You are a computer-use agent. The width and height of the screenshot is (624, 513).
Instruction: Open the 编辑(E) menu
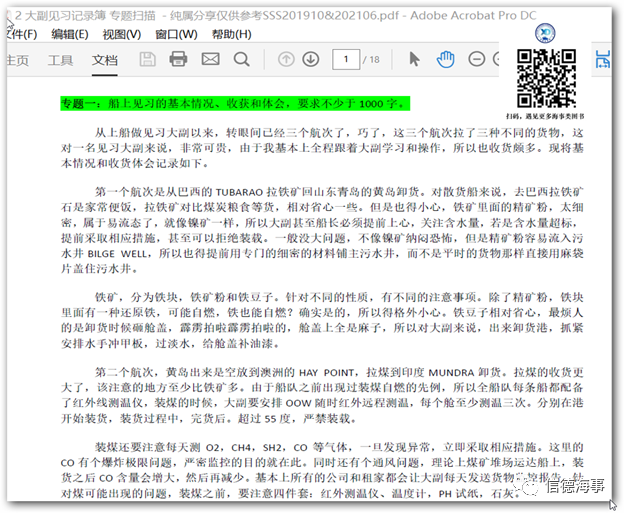pos(70,34)
